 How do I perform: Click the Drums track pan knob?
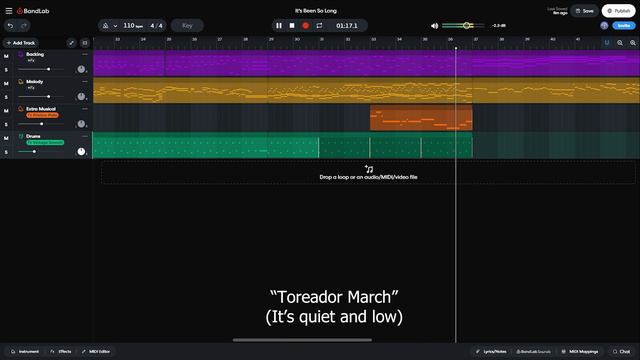coord(81,151)
